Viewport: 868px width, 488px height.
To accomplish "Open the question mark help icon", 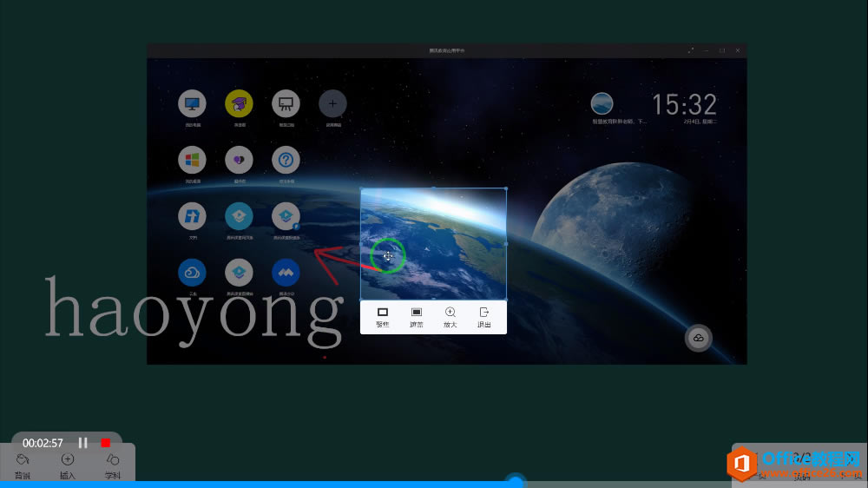I will 286,160.
